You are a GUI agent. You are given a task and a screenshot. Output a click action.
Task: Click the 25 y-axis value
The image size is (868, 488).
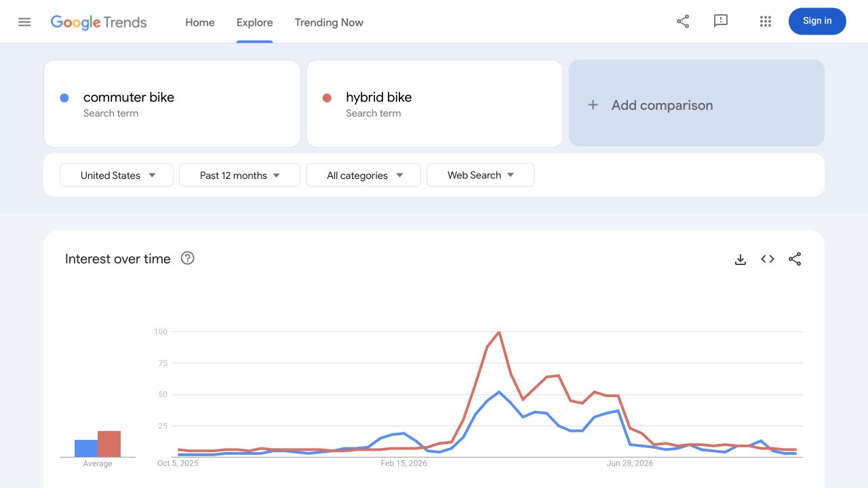click(163, 426)
